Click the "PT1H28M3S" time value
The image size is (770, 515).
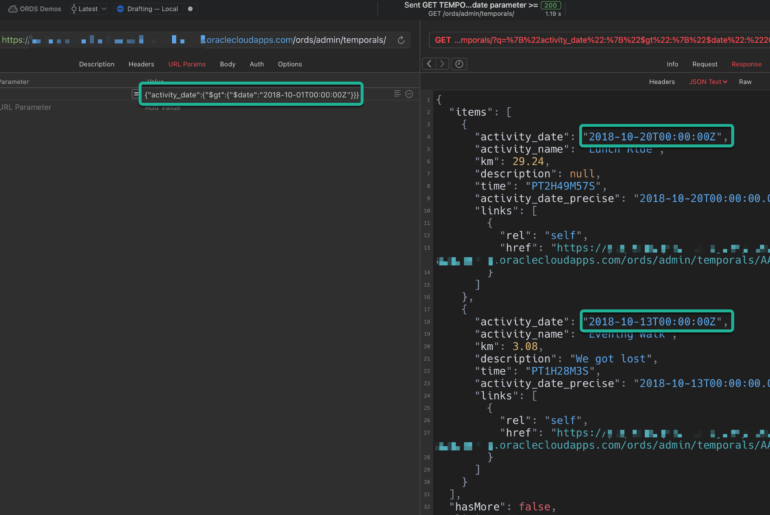coord(560,371)
